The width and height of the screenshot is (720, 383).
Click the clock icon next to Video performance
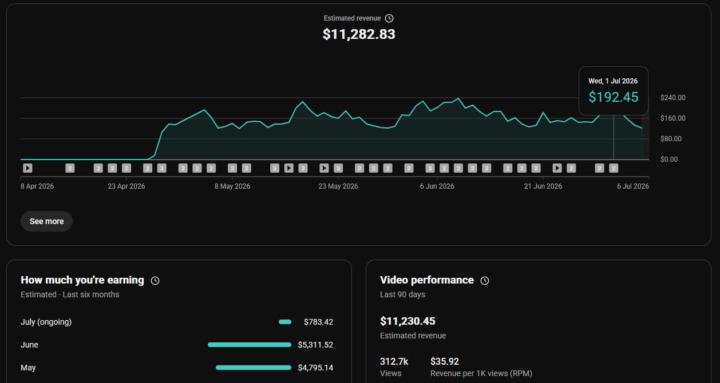[x=484, y=281]
